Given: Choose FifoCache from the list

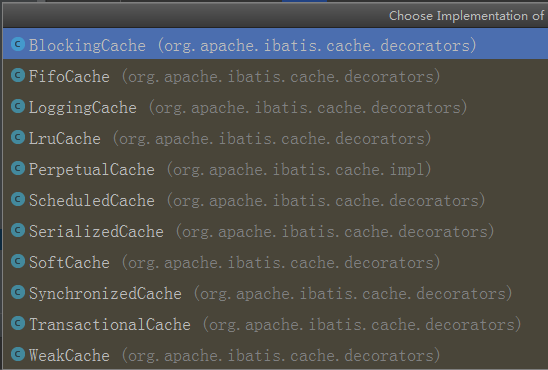Looking at the screenshot, I should click(x=275, y=75).
